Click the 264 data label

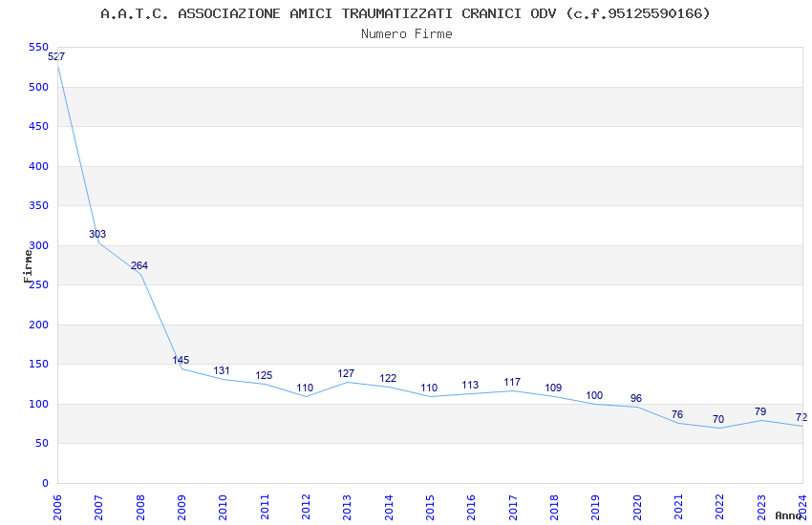point(139,265)
